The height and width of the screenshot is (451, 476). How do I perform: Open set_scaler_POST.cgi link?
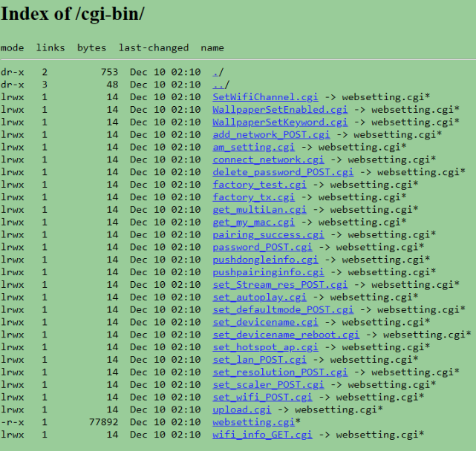[268, 385]
